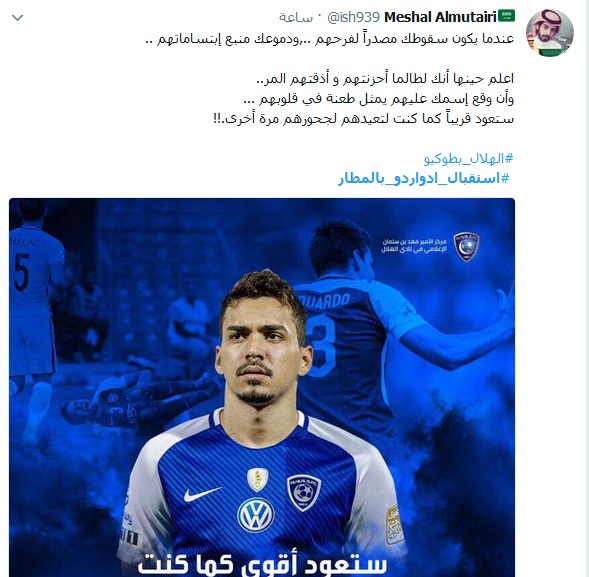Click the Saudi flag emoji beside name
The image size is (589, 577).
(506, 16)
